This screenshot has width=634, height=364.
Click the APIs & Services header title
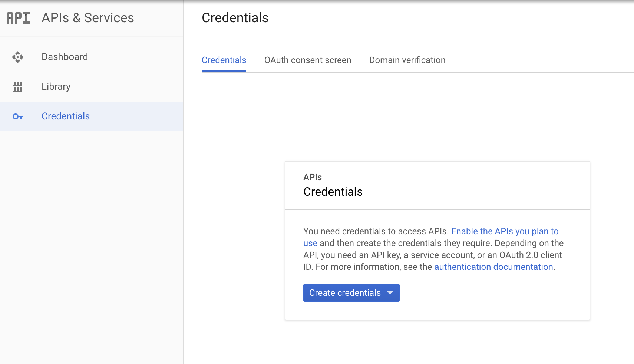click(x=88, y=18)
